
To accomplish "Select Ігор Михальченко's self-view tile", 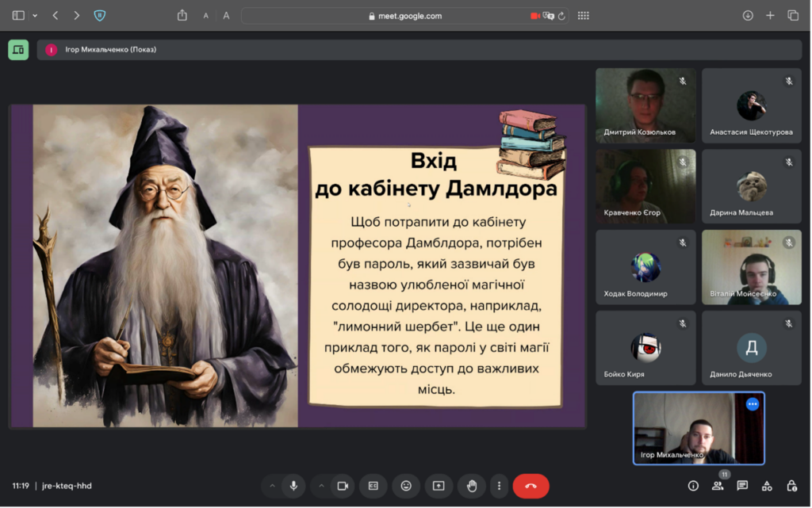I will (x=699, y=428).
